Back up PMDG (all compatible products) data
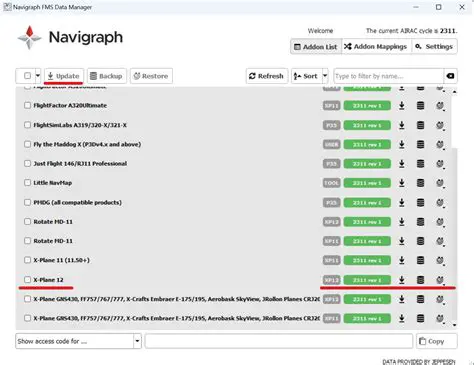The height and width of the screenshot is (365, 474). pyautogui.click(x=421, y=203)
